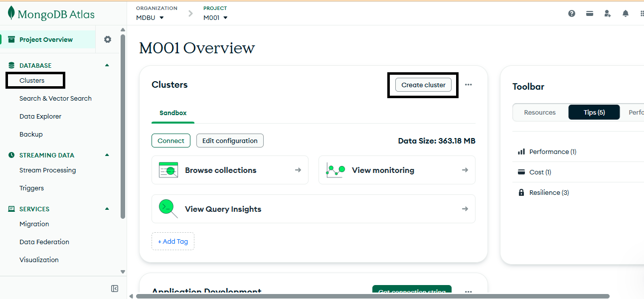
Task: Open Backup in sidebar
Action: pyautogui.click(x=31, y=134)
